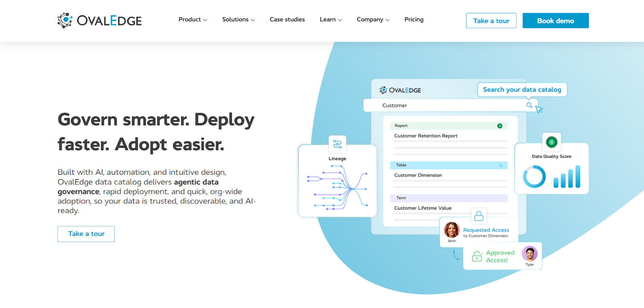Click the unlocked icon beside Approved Access
The height and width of the screenshot is (308, 644).
(477, 256)
